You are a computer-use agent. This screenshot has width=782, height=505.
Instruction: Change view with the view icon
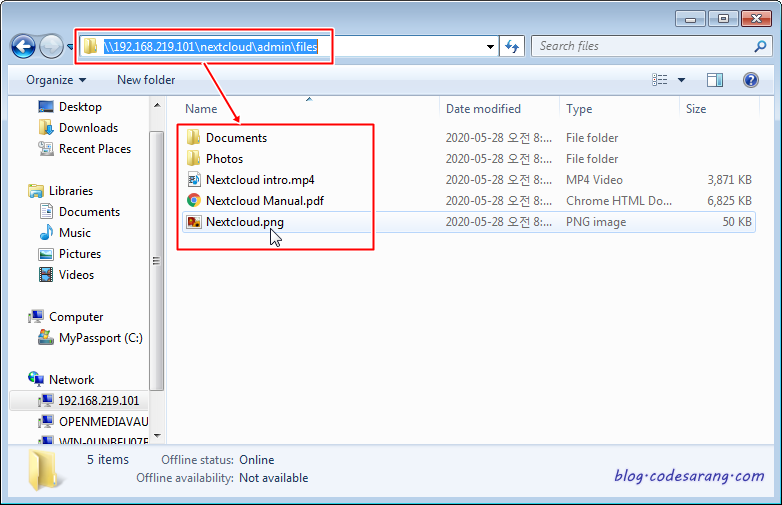click(659, 80)
